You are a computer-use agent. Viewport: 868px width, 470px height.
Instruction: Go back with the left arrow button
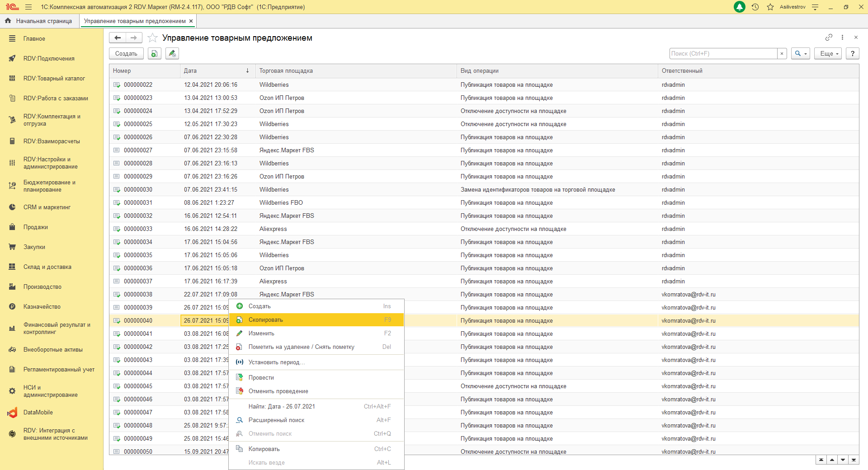pos(118,38)
